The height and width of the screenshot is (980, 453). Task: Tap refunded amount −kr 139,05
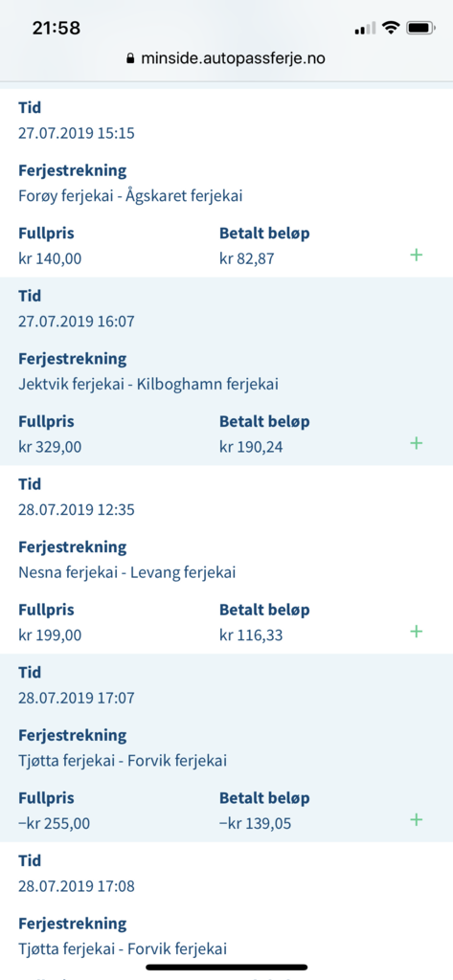(256, 824)
